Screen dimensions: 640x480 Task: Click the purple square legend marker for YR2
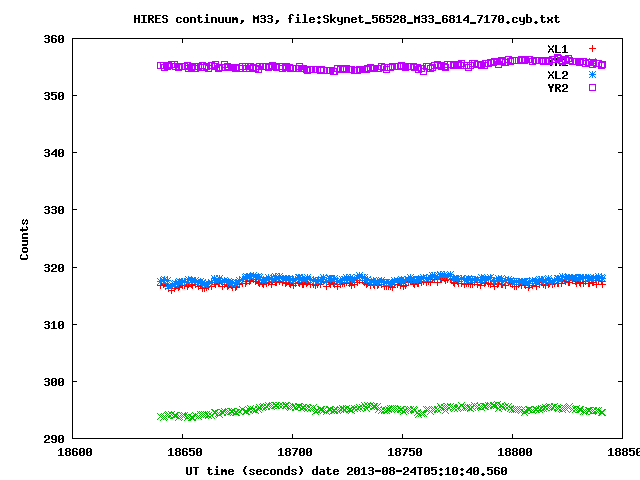(x=592, y=88)
